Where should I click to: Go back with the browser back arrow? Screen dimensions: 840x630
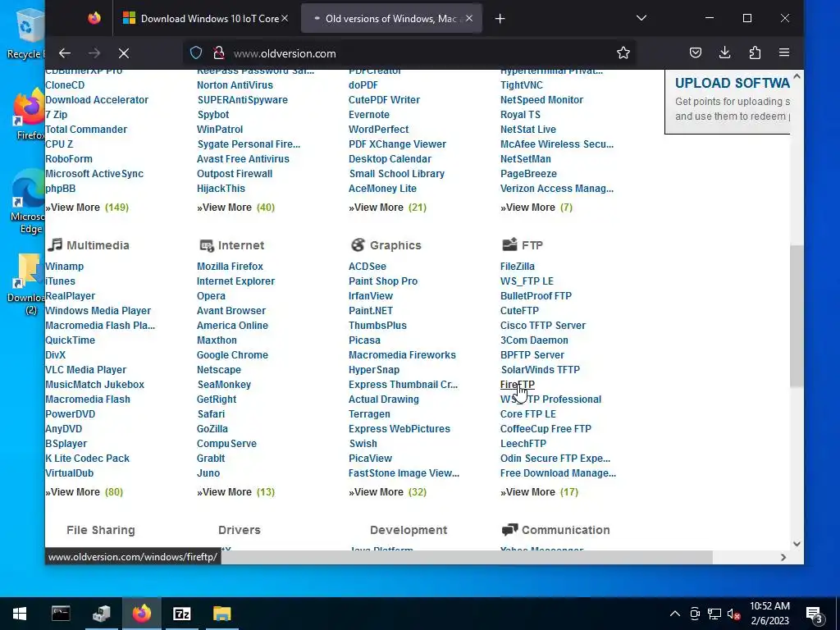pyautogui.click(x=65, y=53)
